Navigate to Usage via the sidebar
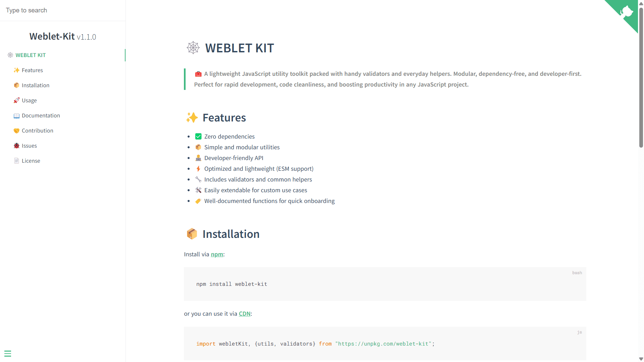The width and height of the screenshot is (644, 362). click(29, 100)
